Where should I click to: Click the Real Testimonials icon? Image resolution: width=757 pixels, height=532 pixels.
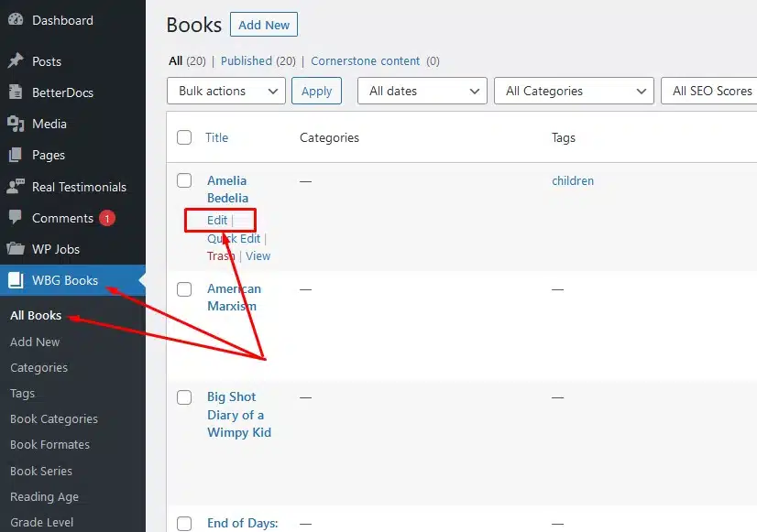(16, 186)
